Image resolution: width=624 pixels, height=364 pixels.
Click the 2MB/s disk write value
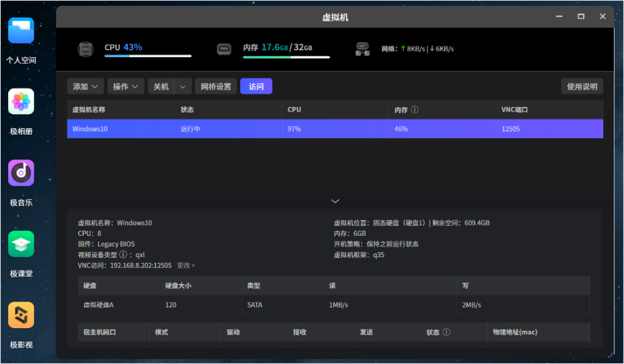point(471,304)
